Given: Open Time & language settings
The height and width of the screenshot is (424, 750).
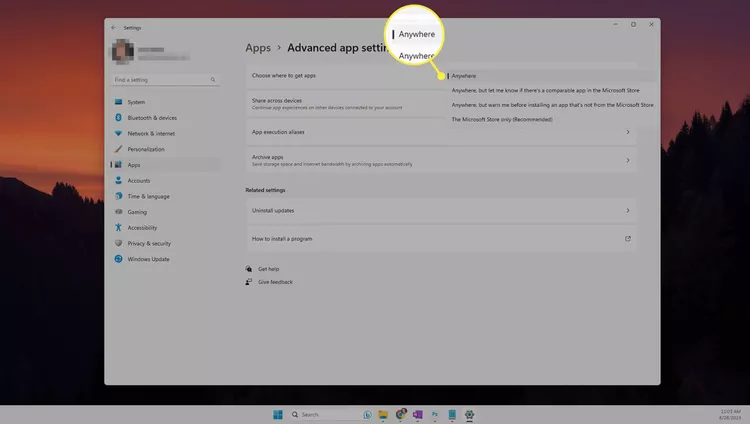Looking at the screenshot, I should point(165,196).
